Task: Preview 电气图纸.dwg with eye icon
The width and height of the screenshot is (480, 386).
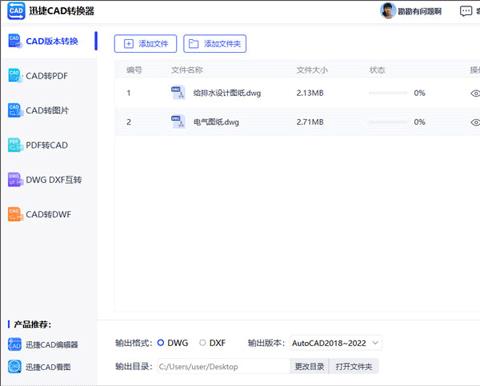Action: 475,122
